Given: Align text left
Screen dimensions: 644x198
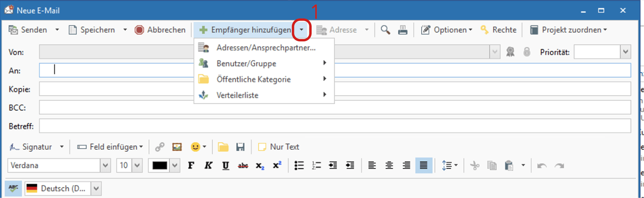Looking at the screenshot, I should [x=372, y=165].
